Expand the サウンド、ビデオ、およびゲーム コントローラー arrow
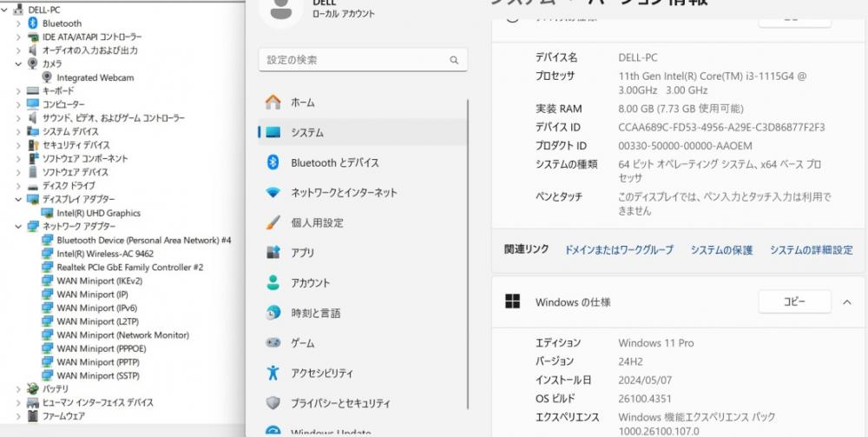868x437 pixels. (x=18, y=118)
